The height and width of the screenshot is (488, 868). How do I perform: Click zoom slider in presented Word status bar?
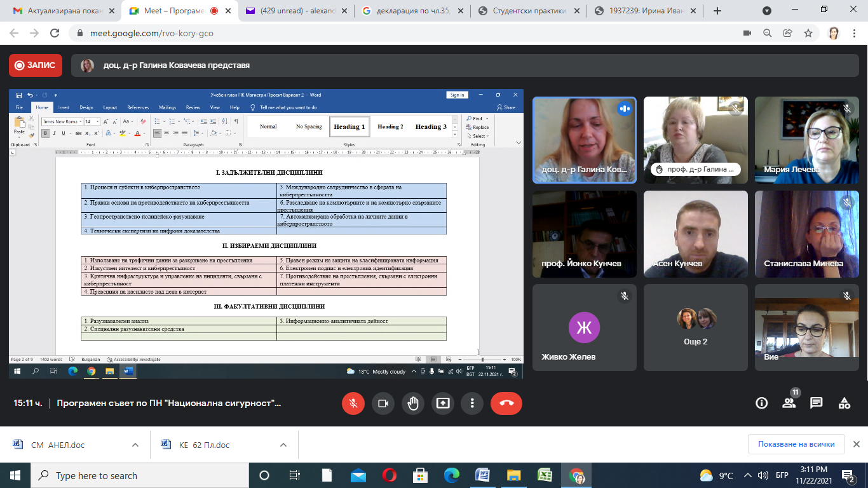point(484,360)
